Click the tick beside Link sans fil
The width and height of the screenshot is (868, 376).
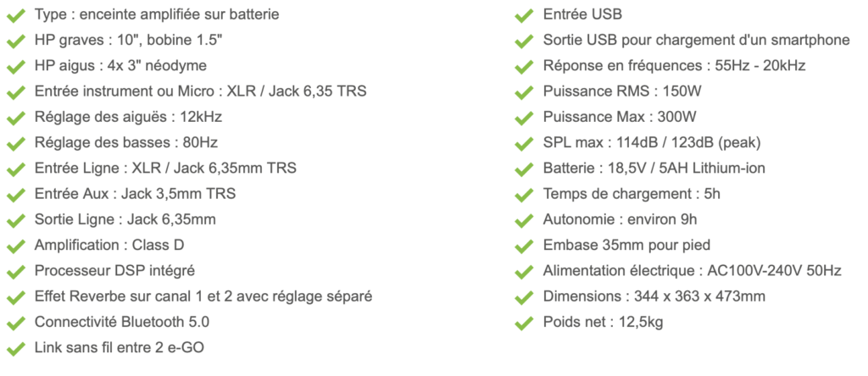click(15, 349)
